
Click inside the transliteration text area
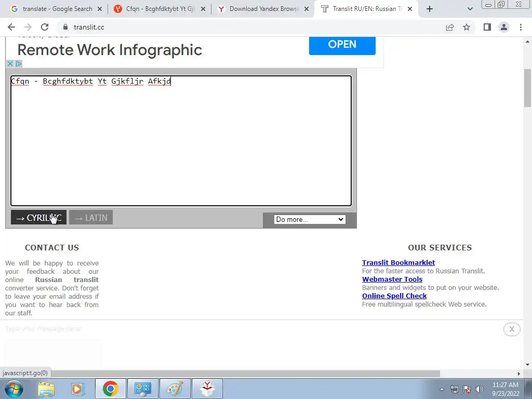181,140
